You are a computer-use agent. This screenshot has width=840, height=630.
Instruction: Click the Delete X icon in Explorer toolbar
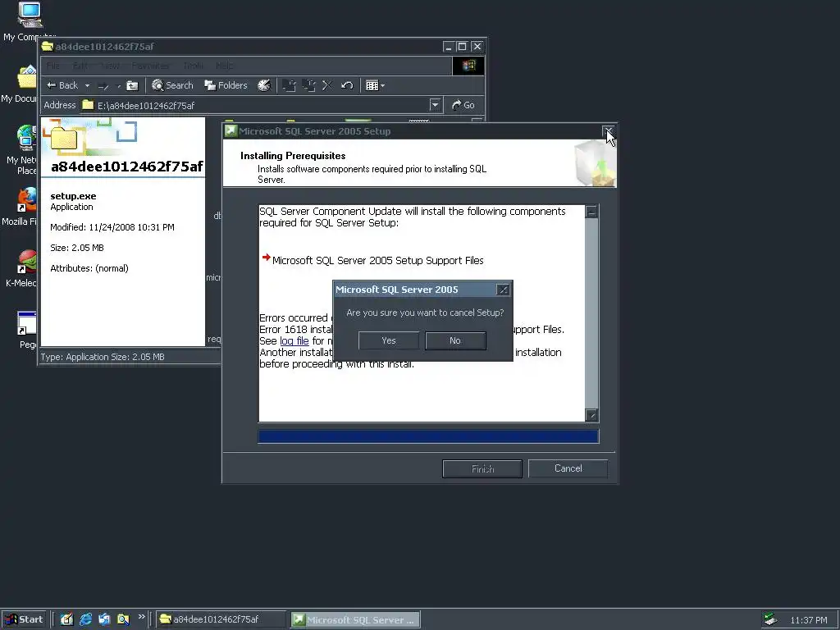click(x=327, y=85)
